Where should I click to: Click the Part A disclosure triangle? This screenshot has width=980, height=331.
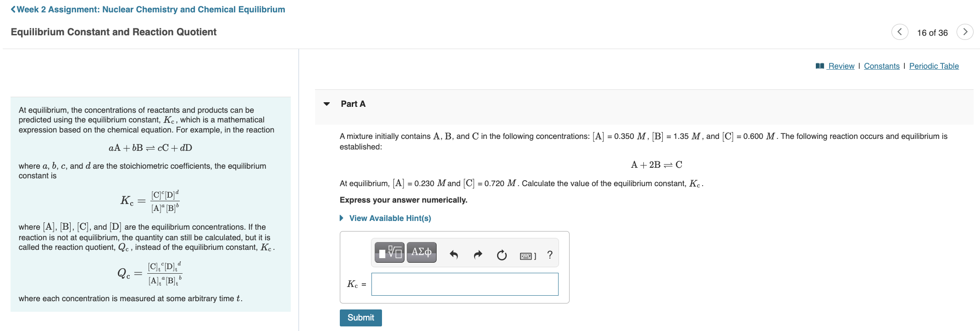(x=326, y=104)
